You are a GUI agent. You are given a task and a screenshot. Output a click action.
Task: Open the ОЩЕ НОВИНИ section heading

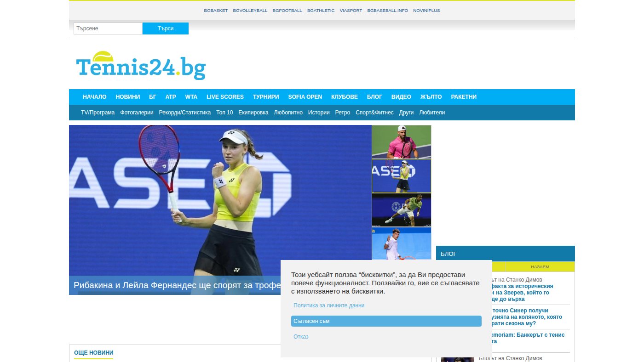pyautogui.click(x=94, y=353)
